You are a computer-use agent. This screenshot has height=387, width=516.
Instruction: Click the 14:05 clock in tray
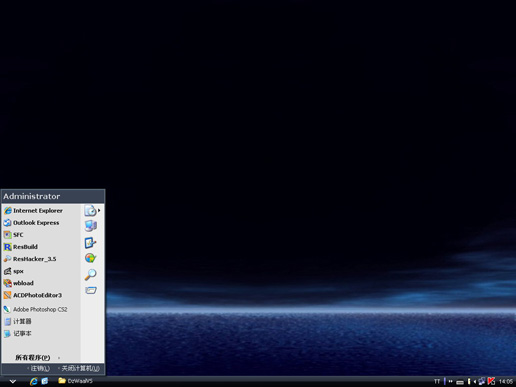pyautogui.click(x=506, y=381)
